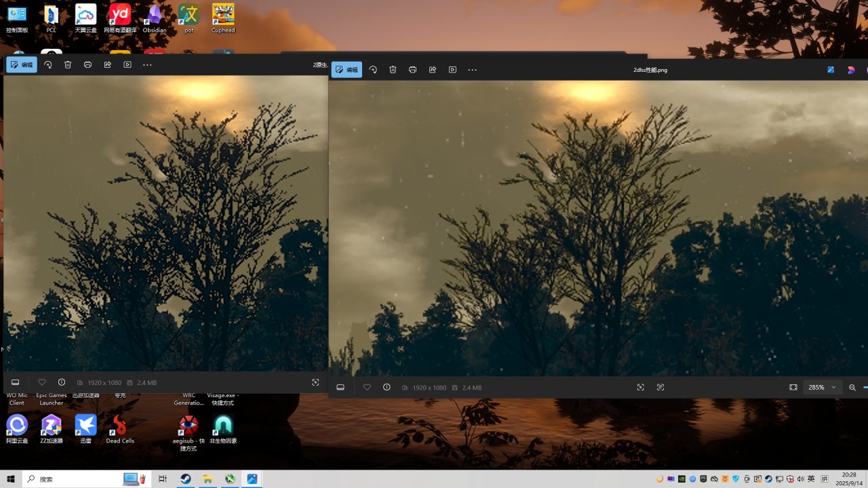This screenshot has height=488, width=868.
Task: Click the blue app icon in 2dlss性能.png title bar
Action: point(831,70)
